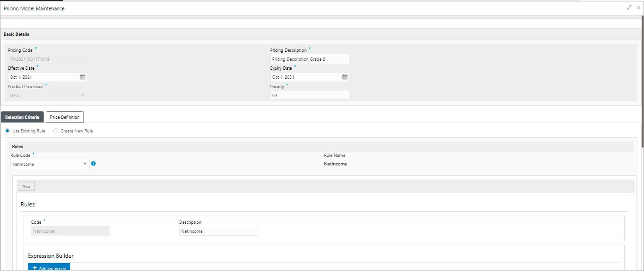
Task: Open the Product Processor dropdown
Action: point(83,95)
